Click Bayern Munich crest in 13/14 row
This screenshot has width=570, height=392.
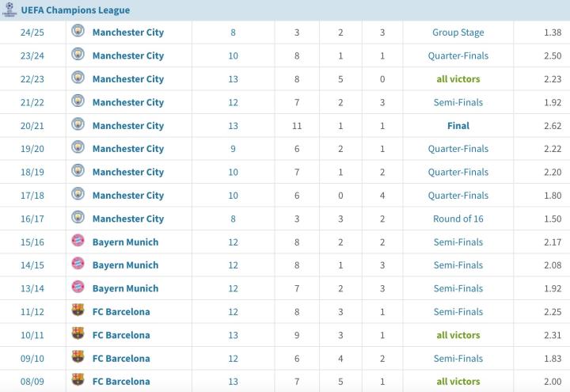[78, 287]
